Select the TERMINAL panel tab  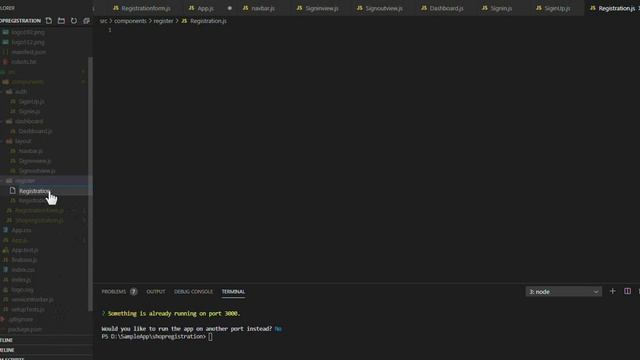point(233,292)
